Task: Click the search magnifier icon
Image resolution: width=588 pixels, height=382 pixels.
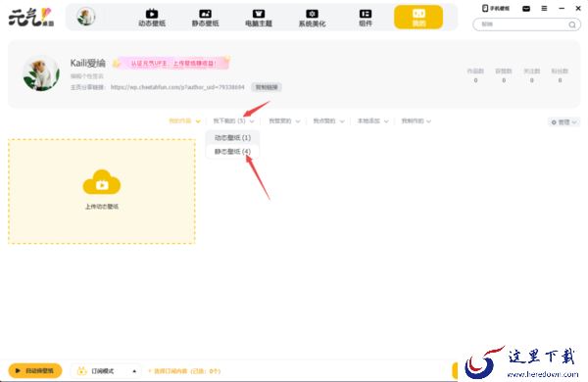Action: 572,24
